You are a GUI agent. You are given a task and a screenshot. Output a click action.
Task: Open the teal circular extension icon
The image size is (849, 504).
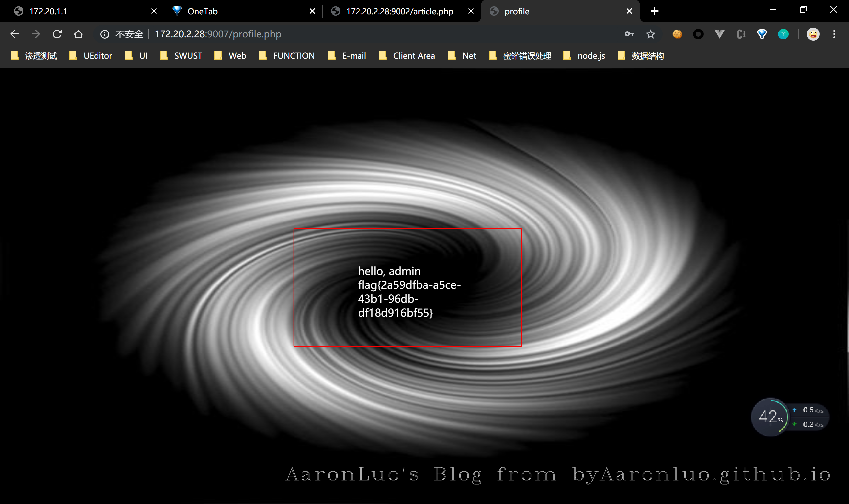[783, 34]
